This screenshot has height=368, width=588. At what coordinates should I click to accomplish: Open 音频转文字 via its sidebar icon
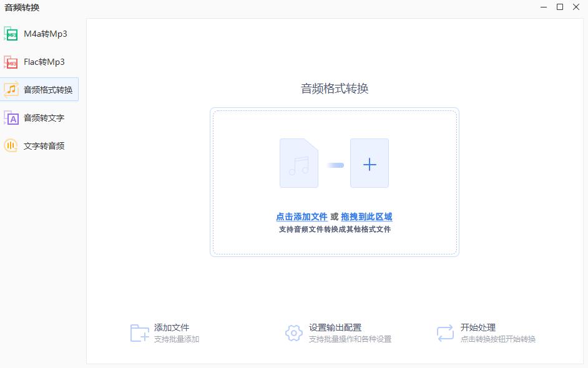coord(11,117)
